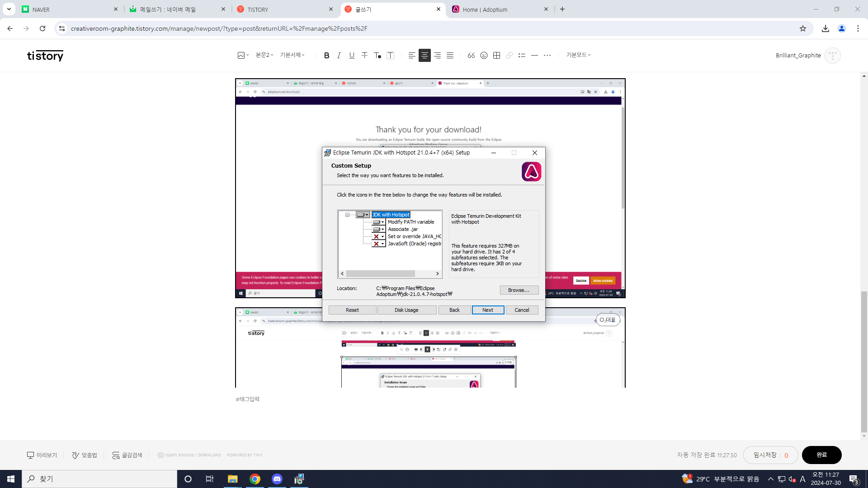The height and width of the screenshot is (488, 868).
Task: Insert a table into the post
Action: 496,55
